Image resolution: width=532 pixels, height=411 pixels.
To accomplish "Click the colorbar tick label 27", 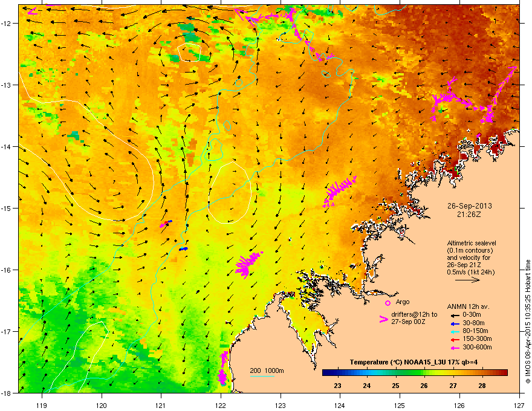I will click(x=453, y=386).
